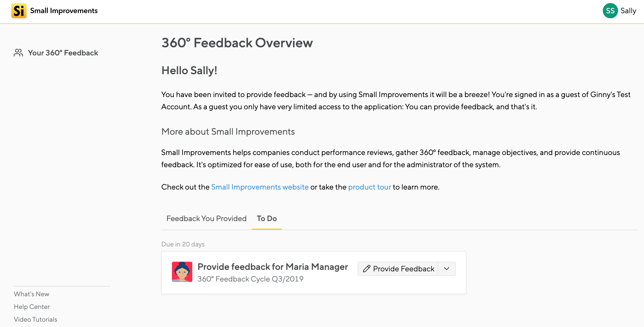Viewport: 644px width, 327px height.
Task: Click the Sally username in header
Action: pos(628,11)
